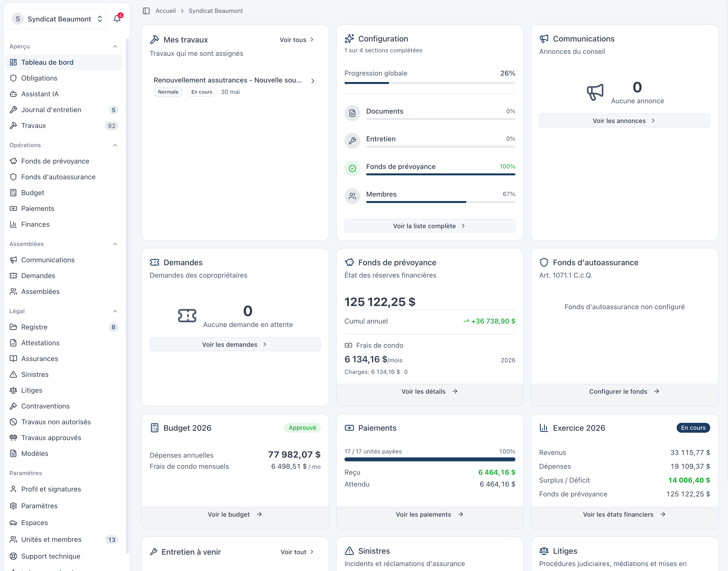Open the notifications bell
The width and height of the screenshot is (728, 571).
point(117,19)
